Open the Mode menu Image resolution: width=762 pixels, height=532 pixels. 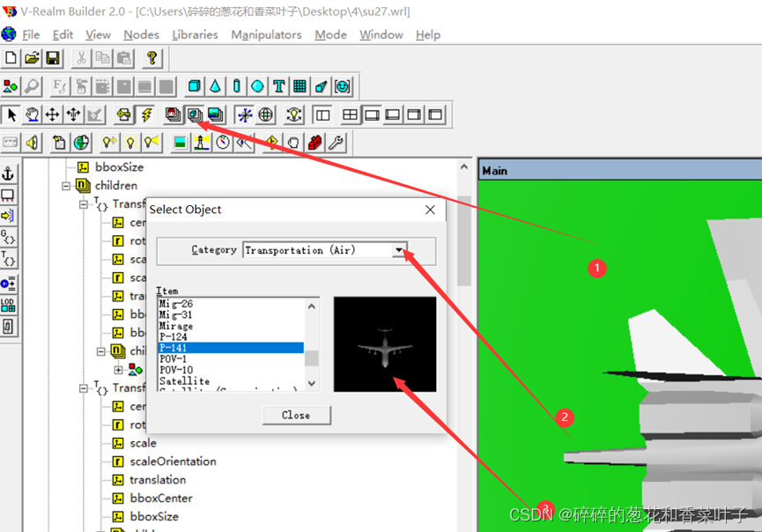click(330, 35)
